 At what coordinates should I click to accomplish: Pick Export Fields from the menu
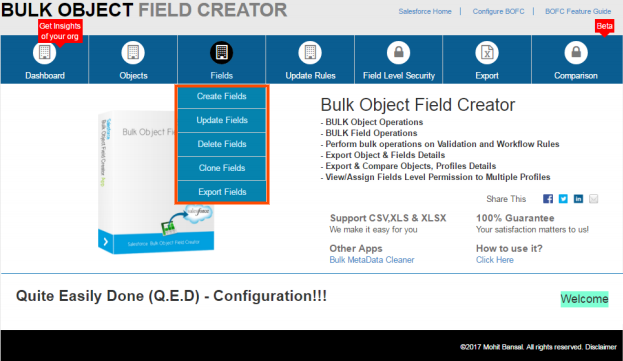(x=222, y=192)
